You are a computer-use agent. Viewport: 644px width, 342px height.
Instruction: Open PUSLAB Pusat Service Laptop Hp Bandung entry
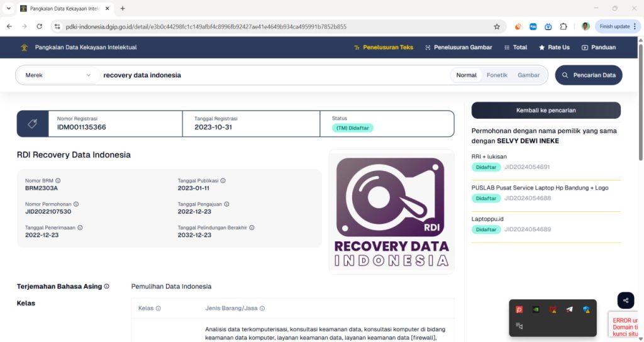click(x=540, y=187)
